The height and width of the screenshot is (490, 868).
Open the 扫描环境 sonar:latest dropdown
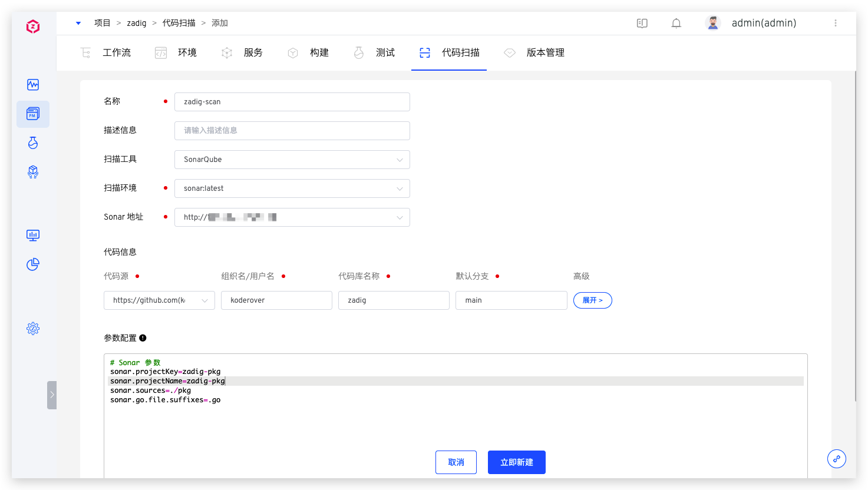click(292, 188)
